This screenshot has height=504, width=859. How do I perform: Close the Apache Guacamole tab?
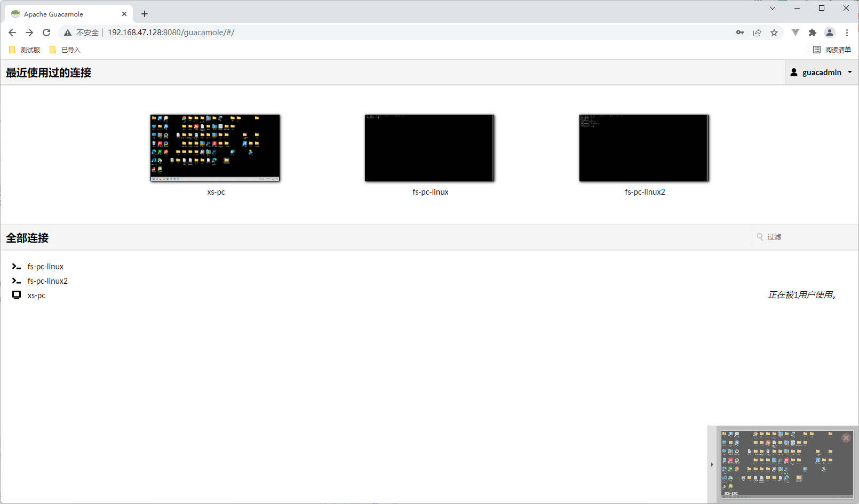(124, 14)
